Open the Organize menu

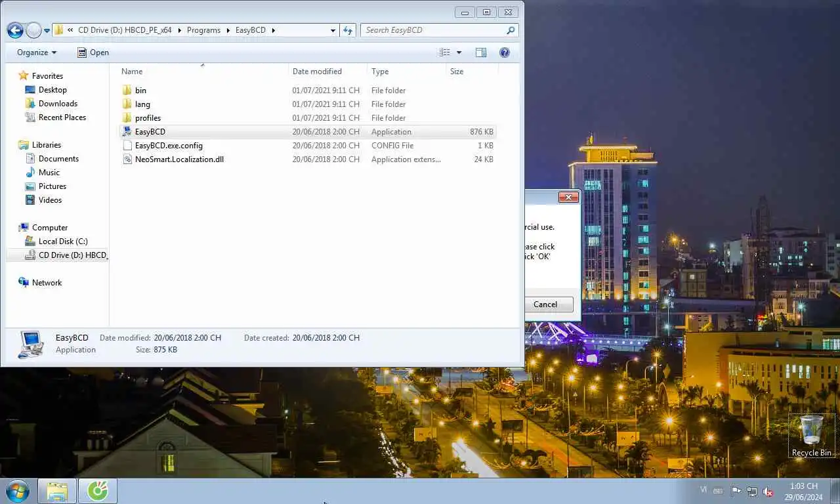point(37,52)
